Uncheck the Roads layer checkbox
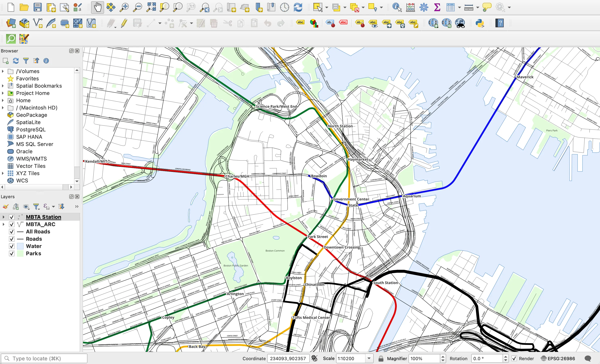Image resolution: width=600 pixels, height=364 pixels. (12, 239)
